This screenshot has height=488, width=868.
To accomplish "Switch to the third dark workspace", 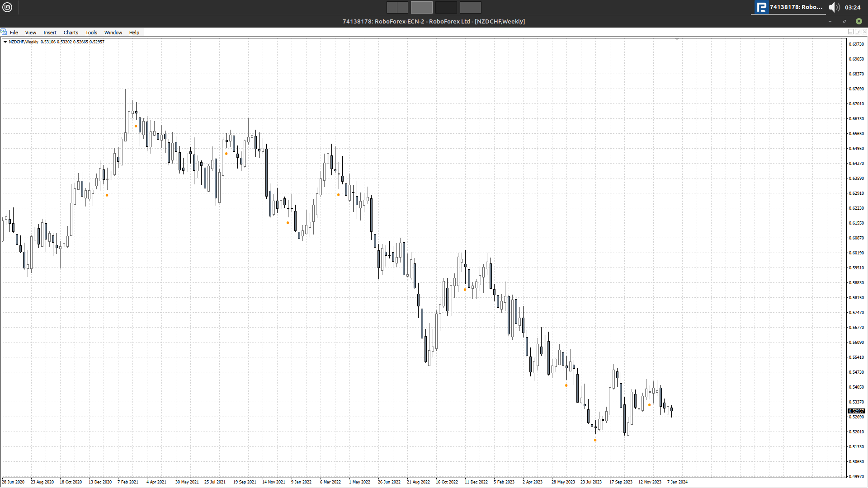I will (x=446, y=7).
